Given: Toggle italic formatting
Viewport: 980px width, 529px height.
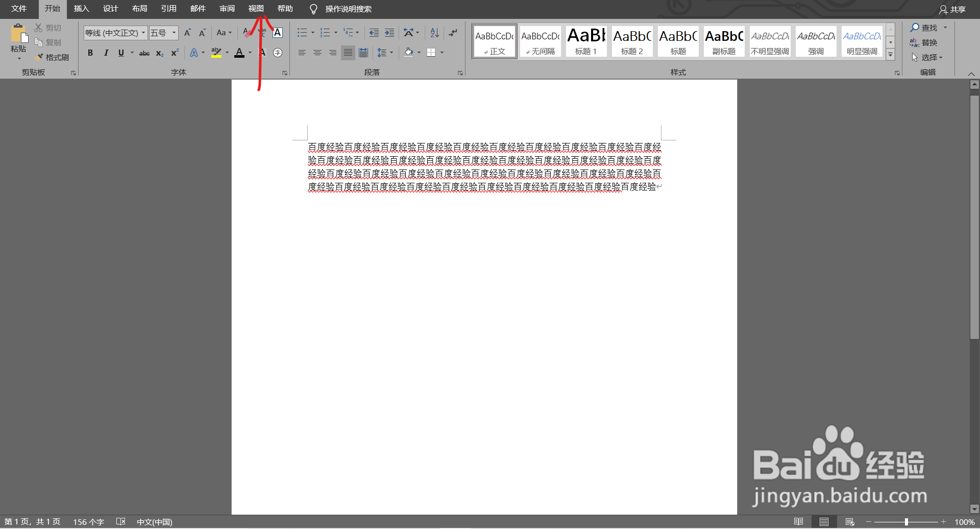Looking at the screenshot, I should [x=106, y=53].
